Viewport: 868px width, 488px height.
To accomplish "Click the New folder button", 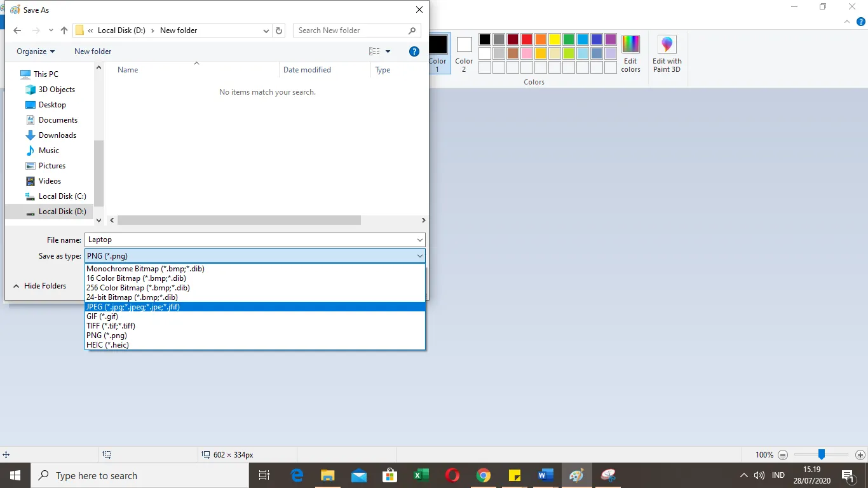I will (x=93, y=51).
